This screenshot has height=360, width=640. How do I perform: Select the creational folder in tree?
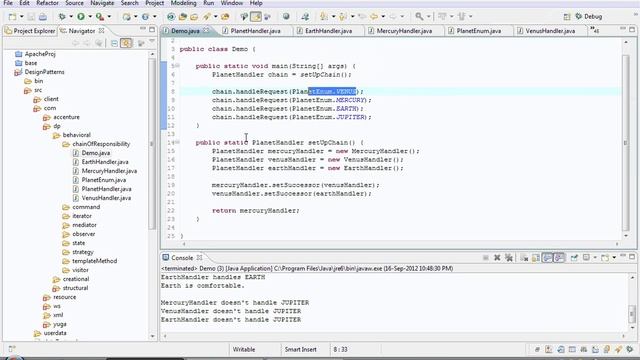76,279
